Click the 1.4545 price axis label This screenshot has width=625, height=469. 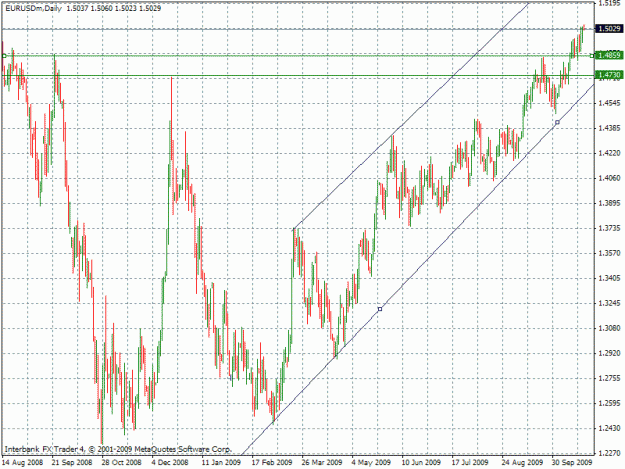click(609, 103)
